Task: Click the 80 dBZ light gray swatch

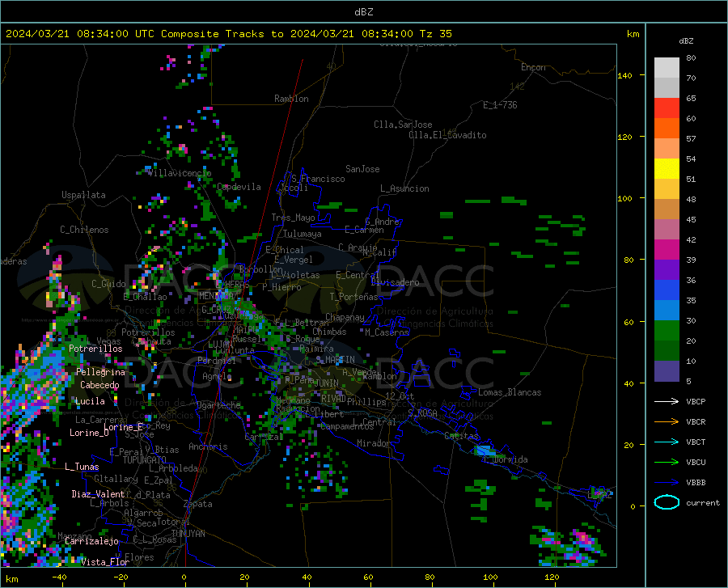Action: pyautogui.click(x=667, y=68)
